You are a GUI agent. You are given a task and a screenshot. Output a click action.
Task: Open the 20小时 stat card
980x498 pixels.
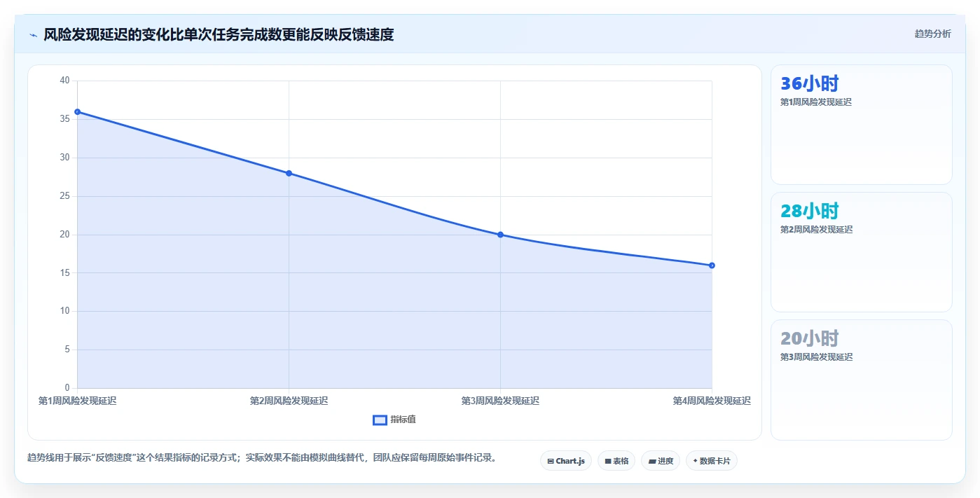click(862, 380)
